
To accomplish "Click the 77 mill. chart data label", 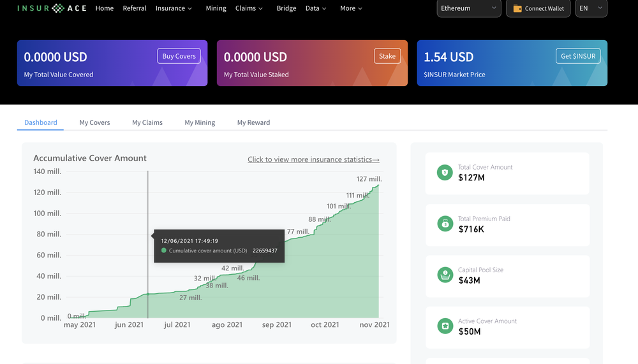I will [x=298, y=231].
